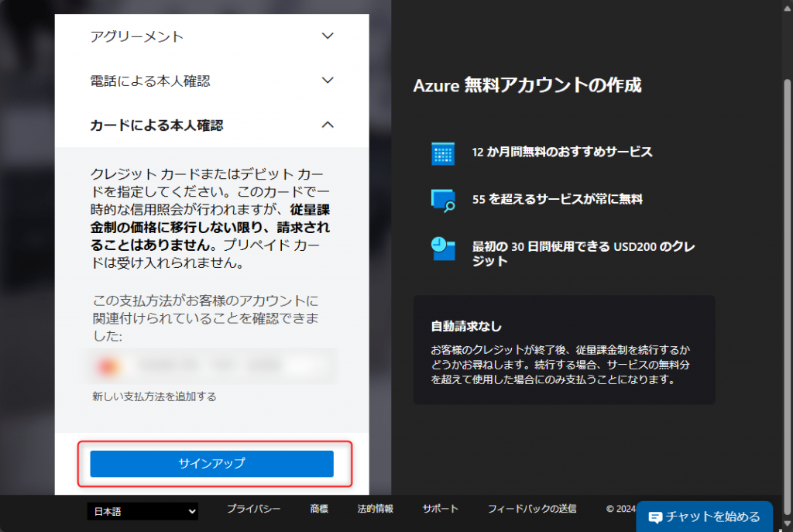Expand the 電話による本人確認 section chevron
Screen dimensions: 793x532
[x=328, y=81]
